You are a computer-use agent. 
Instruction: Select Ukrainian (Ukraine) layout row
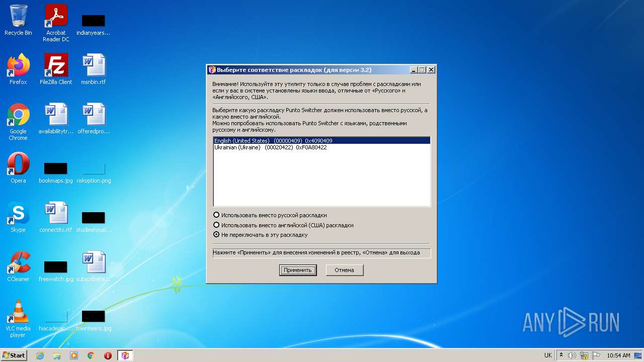(x=321, y=147)
